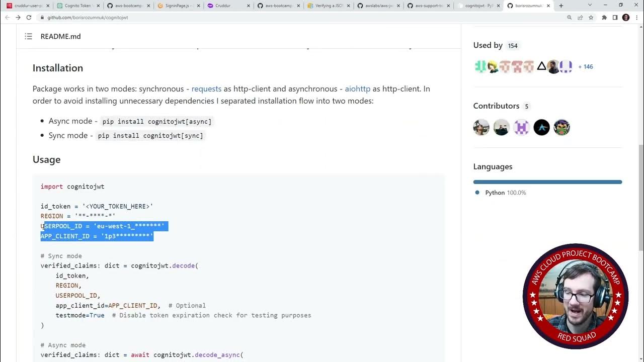644x362 pixels.
Task: Reload the current GitHub page
Action: tap(29, 17)
